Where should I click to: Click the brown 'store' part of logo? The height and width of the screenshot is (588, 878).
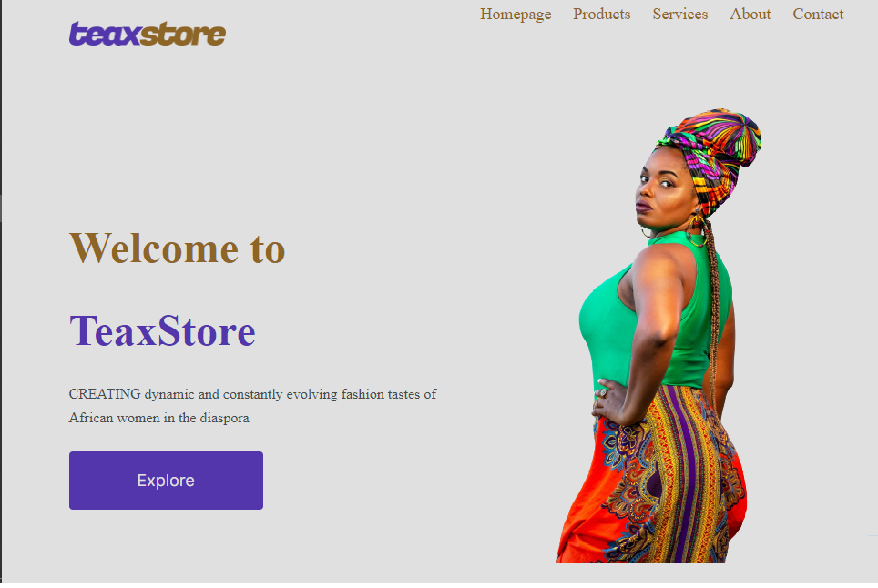click(182, 34)
